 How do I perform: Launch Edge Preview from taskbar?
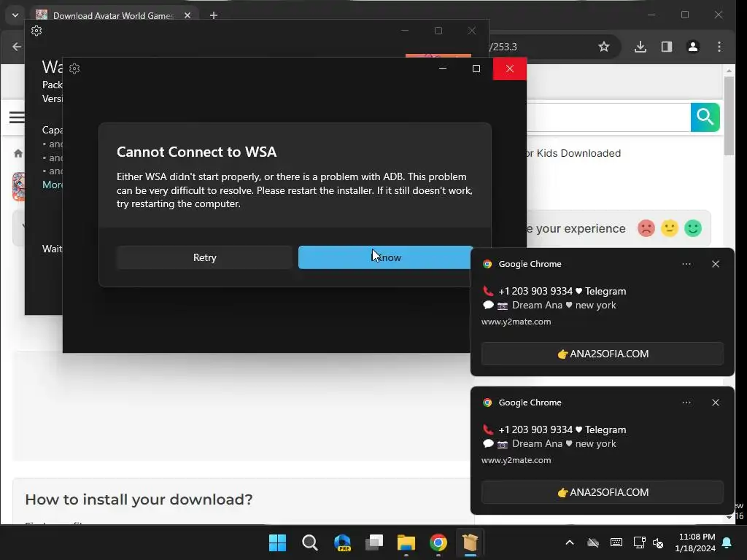pos(342,542)
